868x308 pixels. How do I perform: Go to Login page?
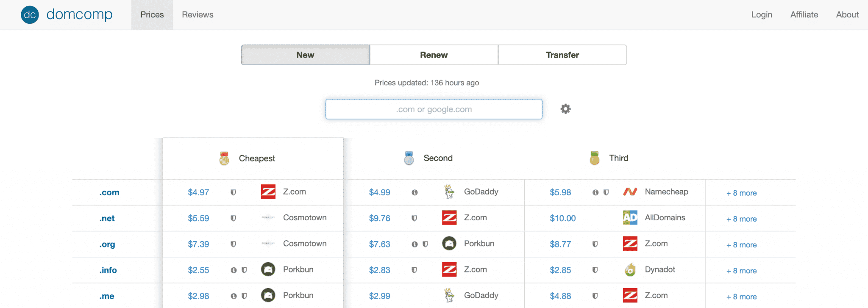(x=762, y=15)
